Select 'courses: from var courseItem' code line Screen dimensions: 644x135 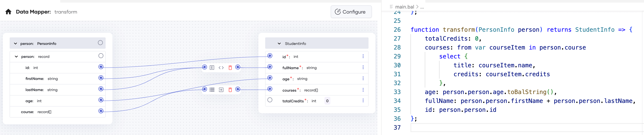pyautogui.click(x=505, y=48)
